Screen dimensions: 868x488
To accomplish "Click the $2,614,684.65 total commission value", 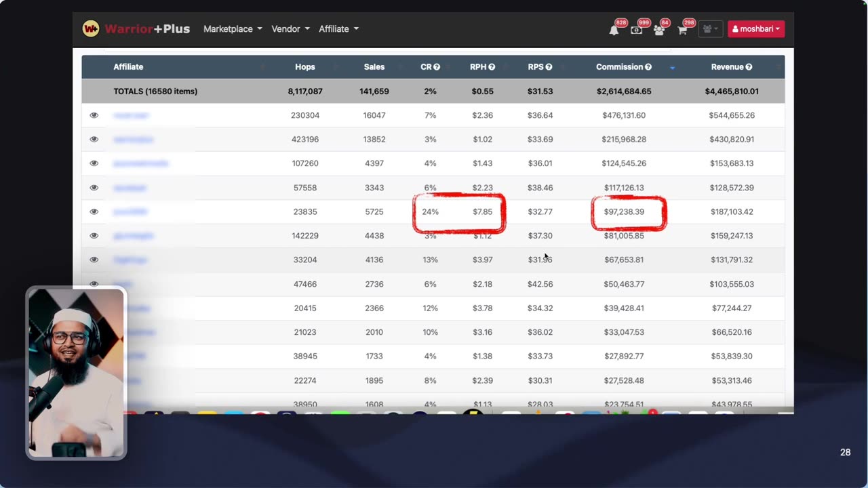I will 624,91.
